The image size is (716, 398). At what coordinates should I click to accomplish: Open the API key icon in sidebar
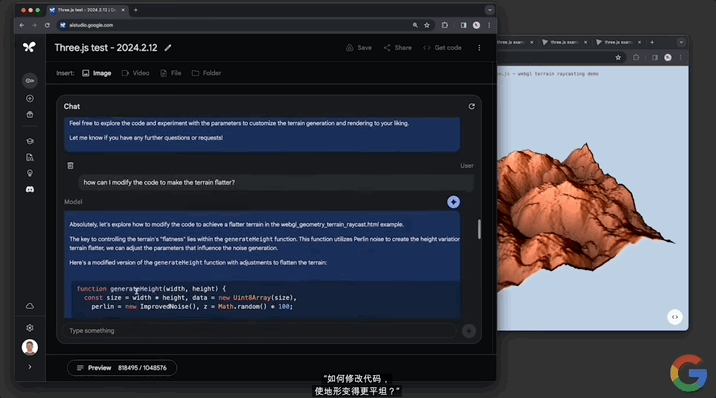pyautogui.click(x=30, y=81)
